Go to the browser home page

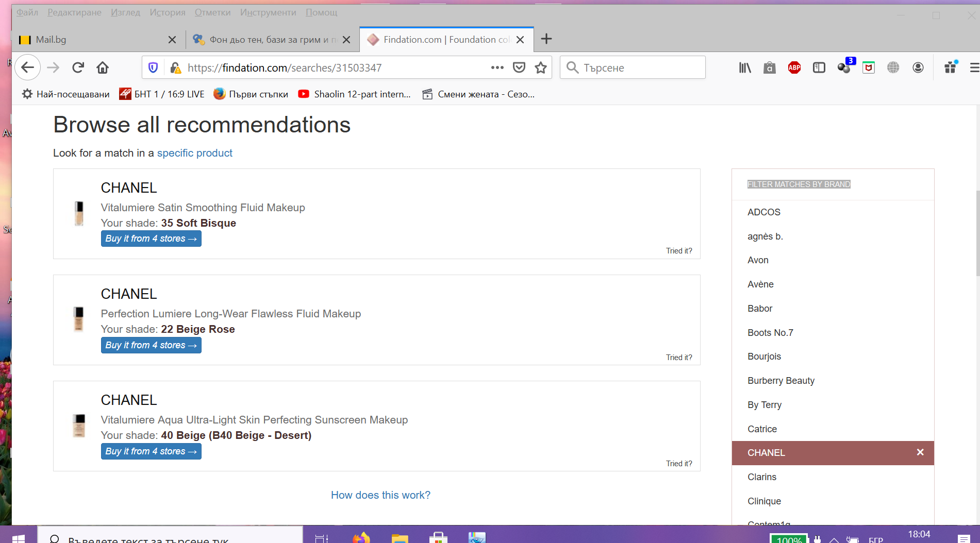coord(103,67)
